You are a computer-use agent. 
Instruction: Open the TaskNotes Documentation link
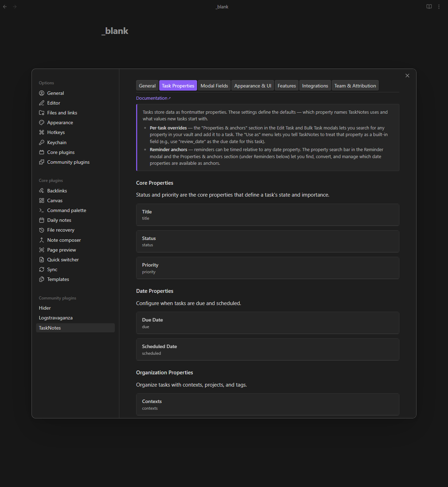click(x=153, y=98)
